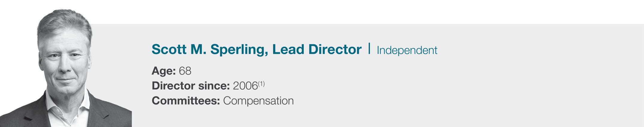The image size is (644, 127).
Task: Click the first name 'Scott'
Action: [168, 50]
